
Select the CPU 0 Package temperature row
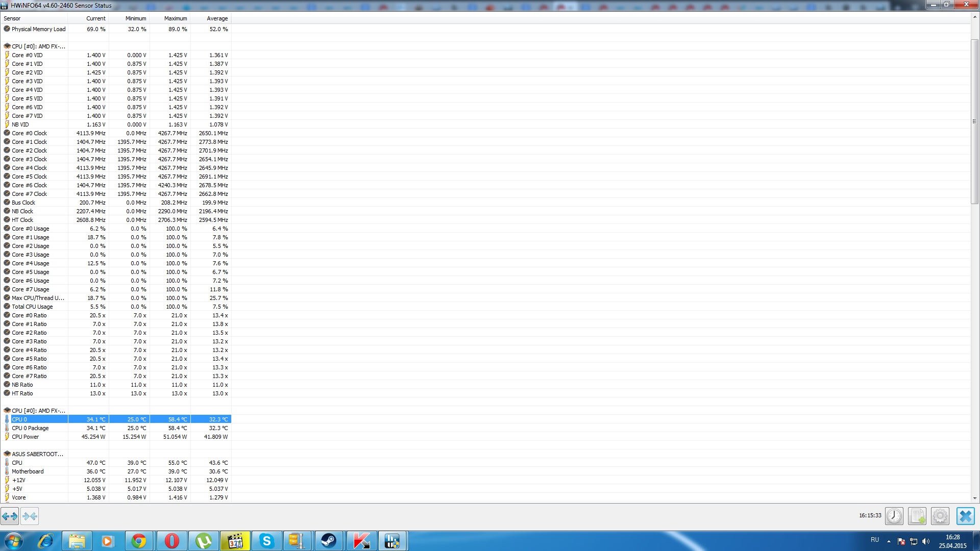(31, 428)
